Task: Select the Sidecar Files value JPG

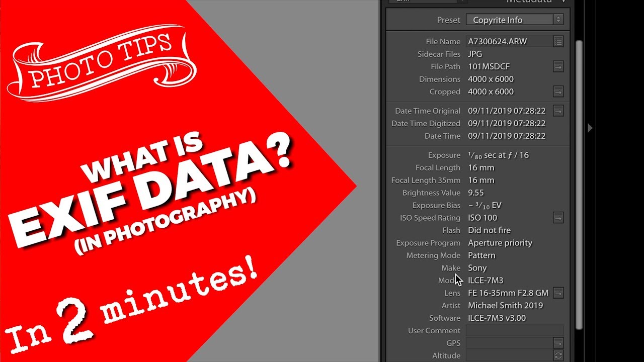Action: pos(475,54)
